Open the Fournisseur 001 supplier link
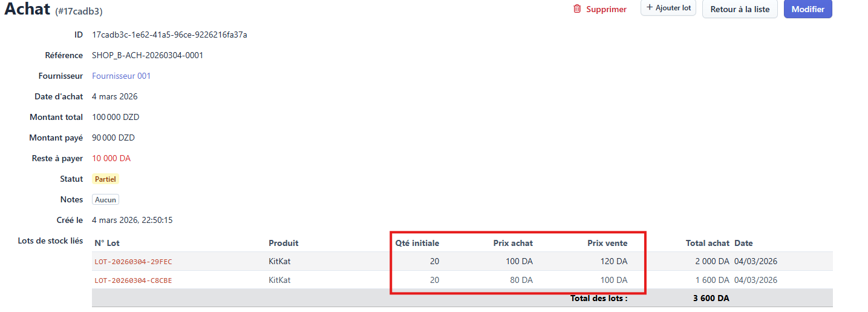Screen dimensions: 868x312 pos(121,76)
